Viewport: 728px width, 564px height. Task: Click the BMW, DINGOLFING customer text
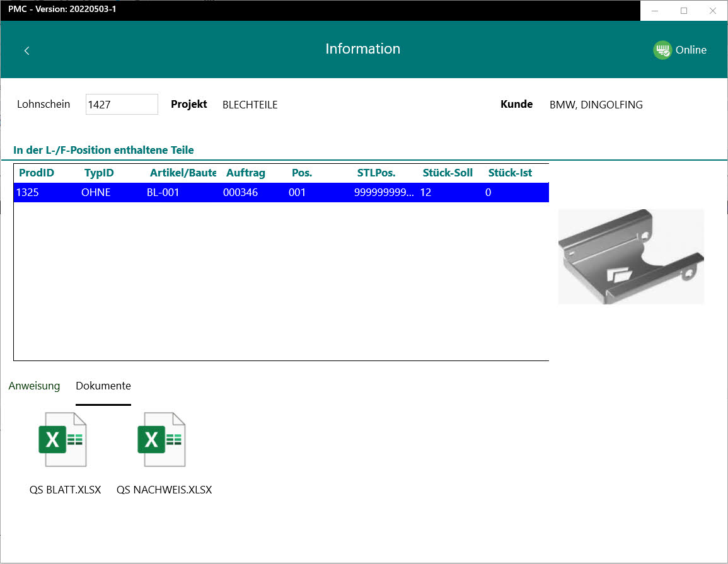(596, 105)
